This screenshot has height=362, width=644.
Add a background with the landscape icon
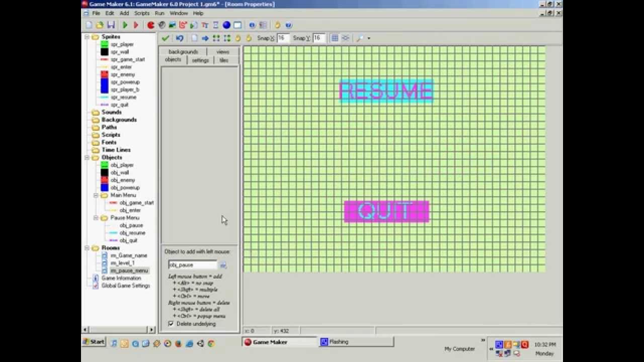click(172, 25)
